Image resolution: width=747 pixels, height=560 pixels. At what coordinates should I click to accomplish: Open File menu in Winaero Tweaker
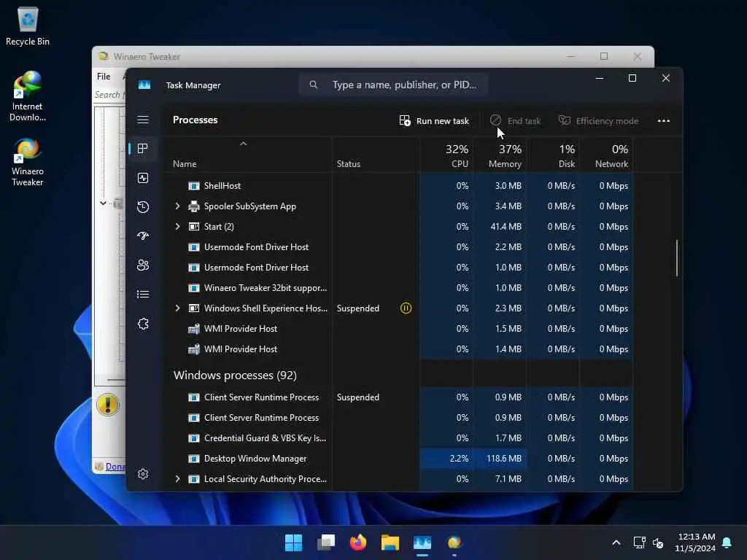(104, 76)
